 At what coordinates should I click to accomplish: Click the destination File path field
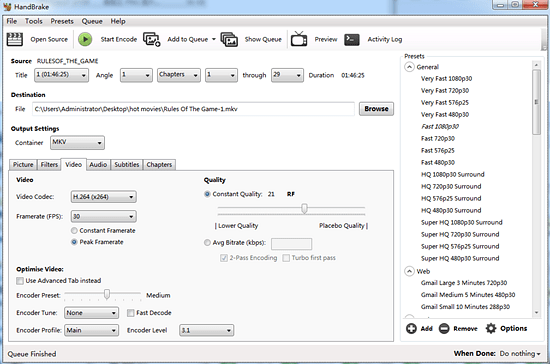(193, 109)
